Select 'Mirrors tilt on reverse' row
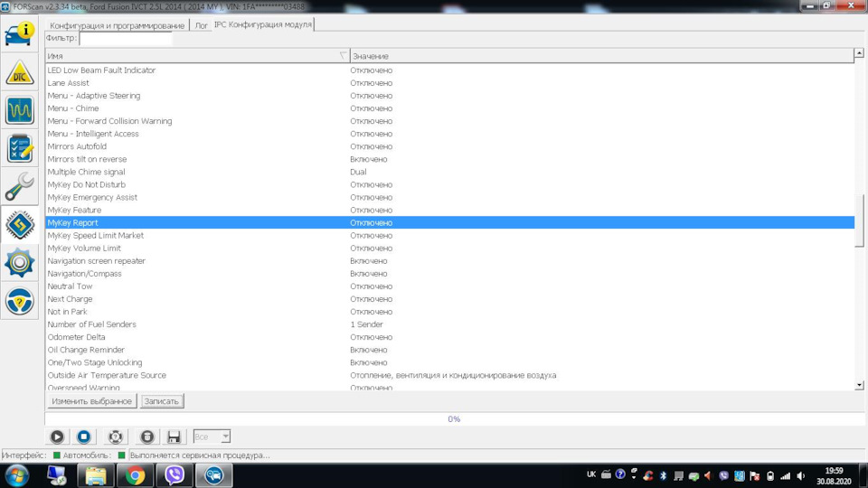 coord(449,159)
